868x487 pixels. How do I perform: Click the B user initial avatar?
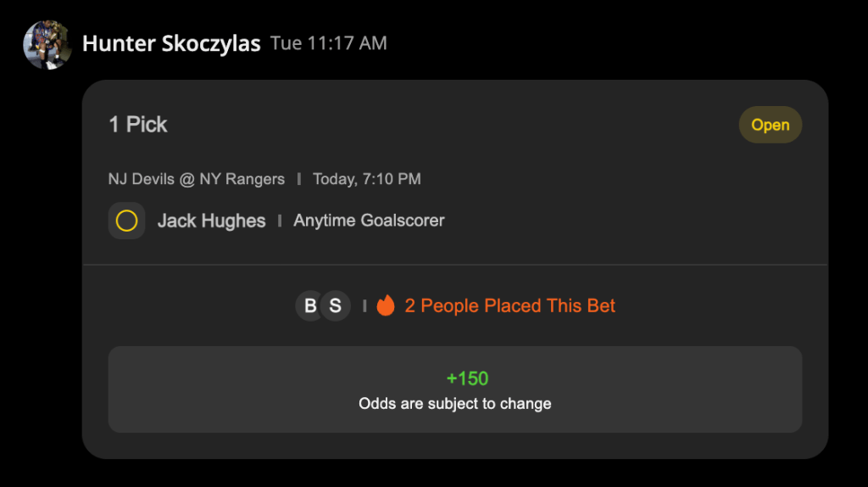[310, 305]
